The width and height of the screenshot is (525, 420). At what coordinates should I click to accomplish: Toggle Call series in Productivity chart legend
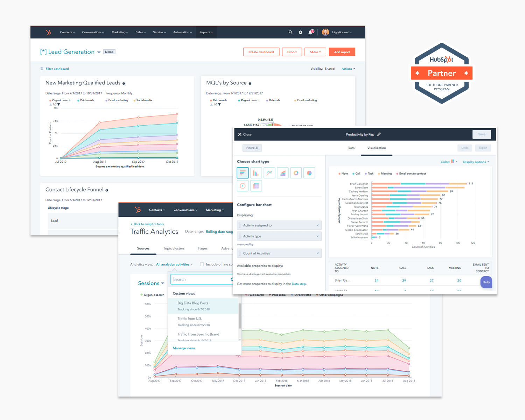[x=356, y=174]
